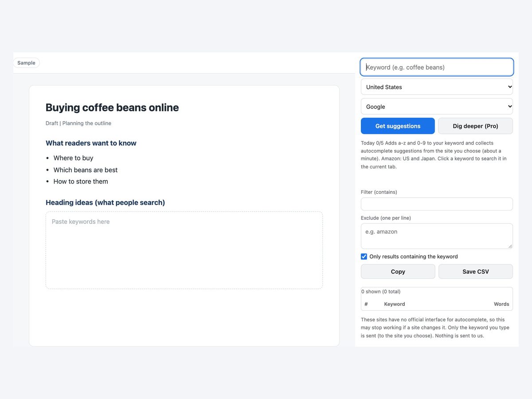Toggle Only results containing the keyword checkbox
Image resolution: width=532 pixels, height=399 pixels.
[364, 257]
